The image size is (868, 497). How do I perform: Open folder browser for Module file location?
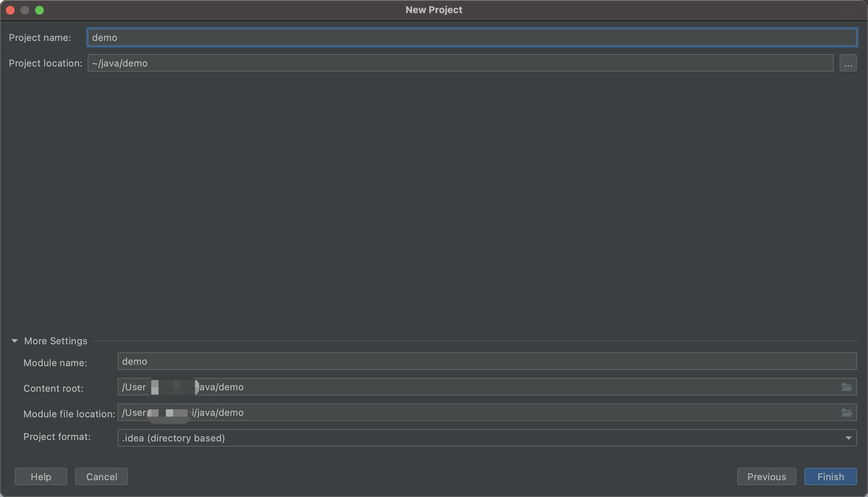[846, 413]
